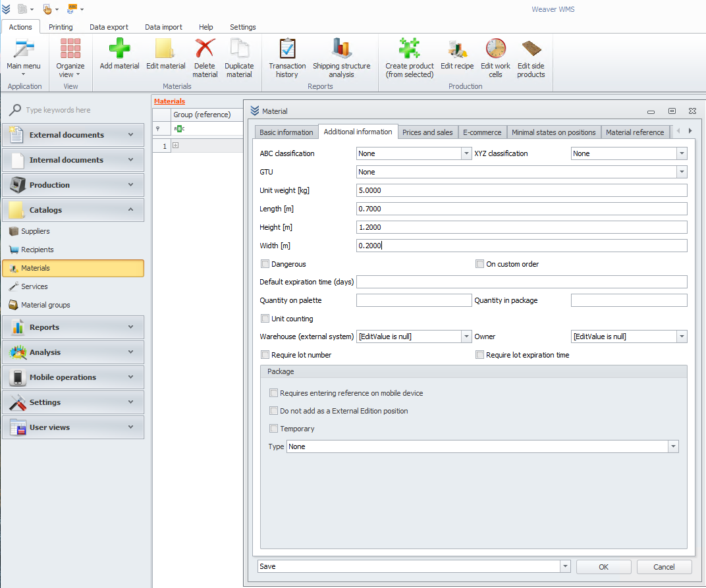The height and width of the screenshot is (588, 706).
Task: Open the Save action dropdown arrow
Action: [x=565, y=566]
